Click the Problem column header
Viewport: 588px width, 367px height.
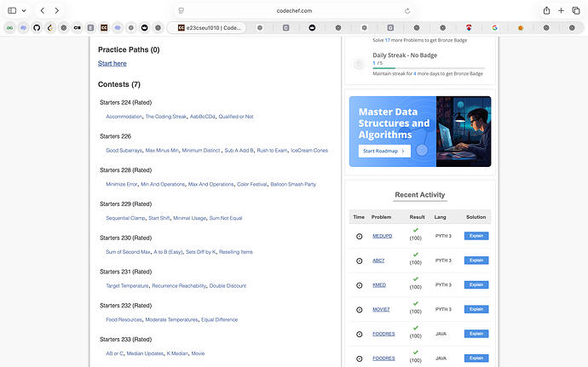point(381,217)
